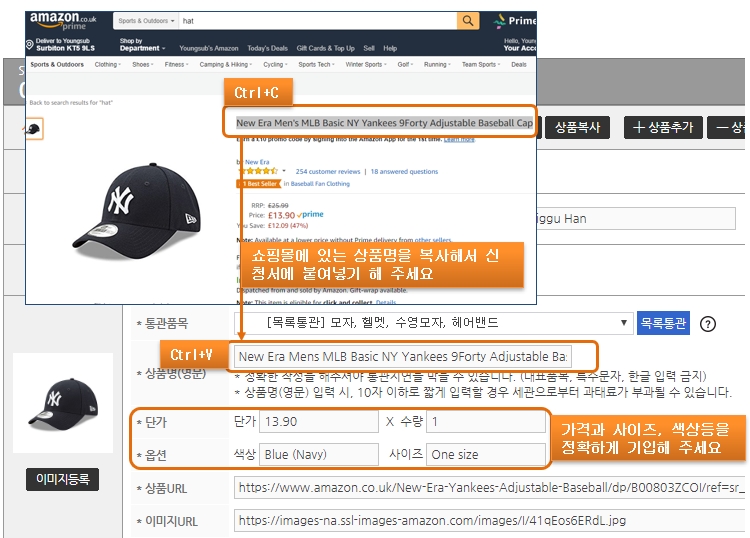Click the 수량 quantity field
The width and height of the screenshot is (750, 538).
[x=486, y=421]
